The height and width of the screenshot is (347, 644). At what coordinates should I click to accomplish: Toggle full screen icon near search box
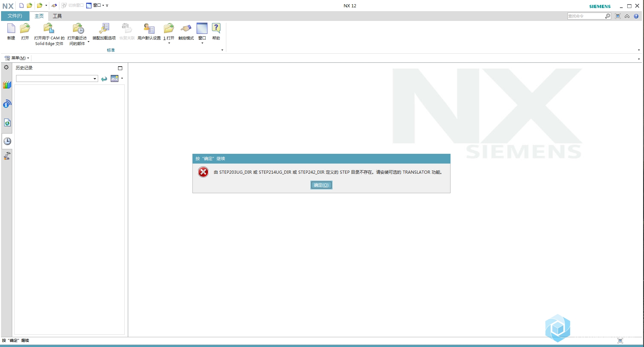point(618,16)
